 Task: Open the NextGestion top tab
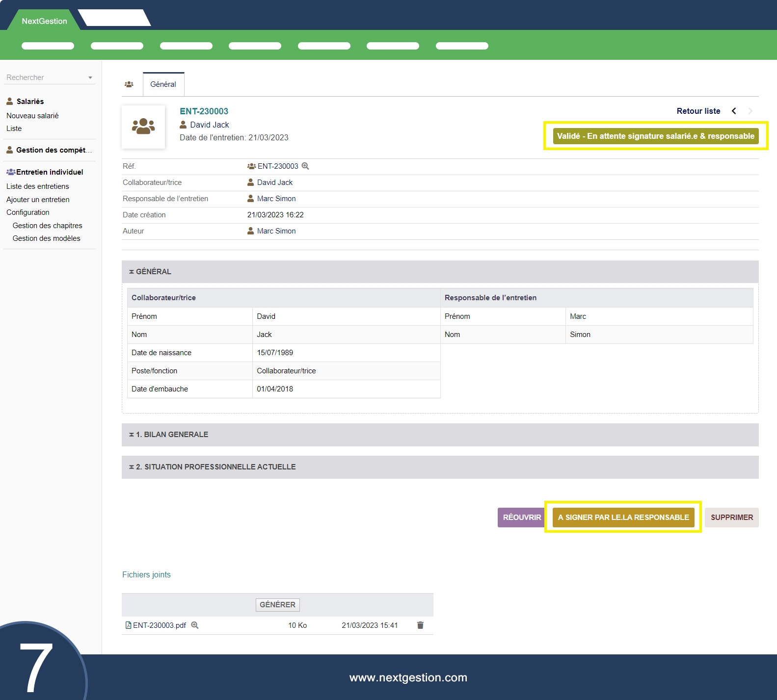point(44,21)
